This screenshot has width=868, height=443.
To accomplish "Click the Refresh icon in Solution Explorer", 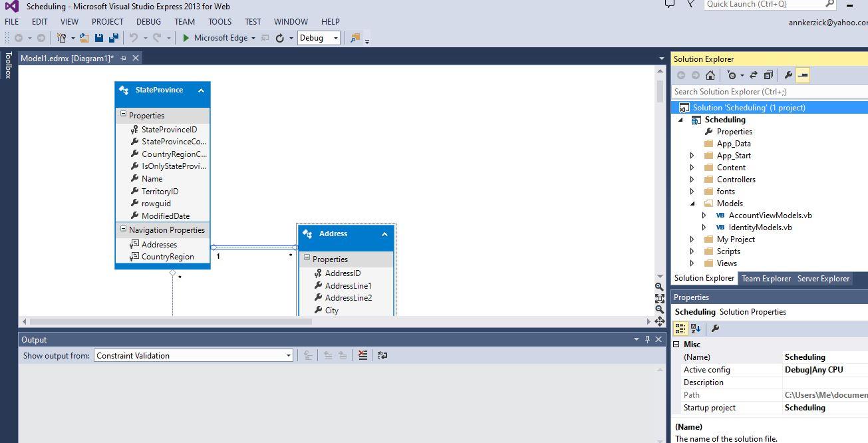I will pos(754,75).
